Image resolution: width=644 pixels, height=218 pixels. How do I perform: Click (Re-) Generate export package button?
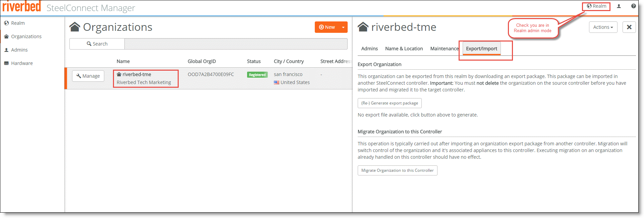[x=390, y=103]
